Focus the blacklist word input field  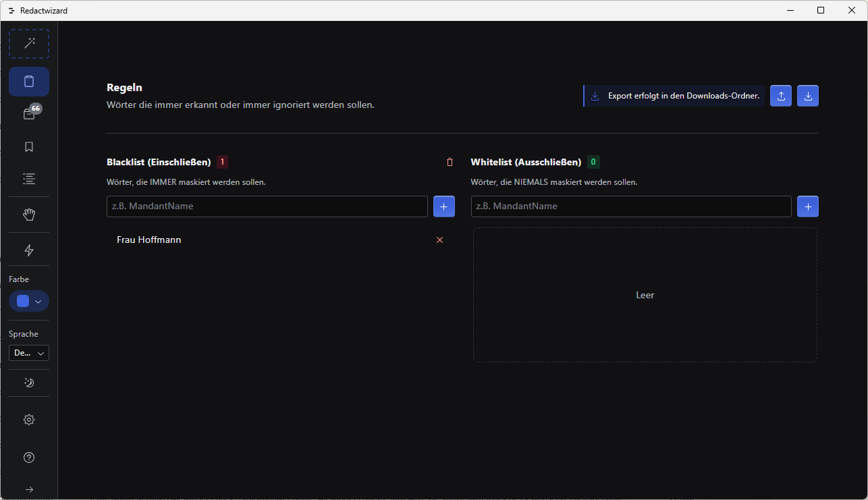(x=267, y=206)
